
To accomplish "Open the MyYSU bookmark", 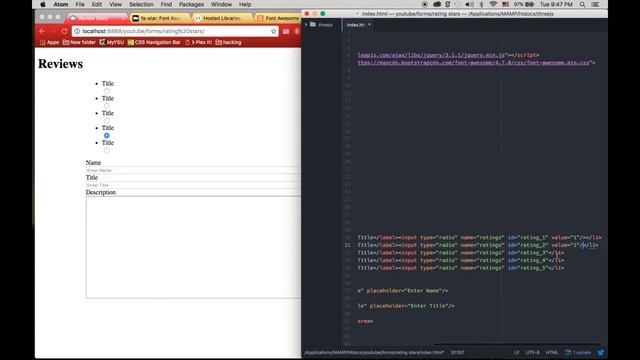I will 111,42.
